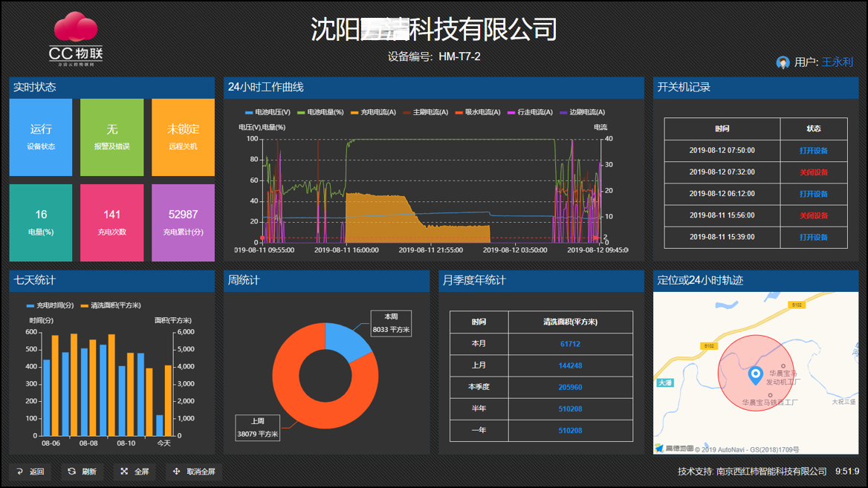Click the user avatar icon

tap(783, 62)
